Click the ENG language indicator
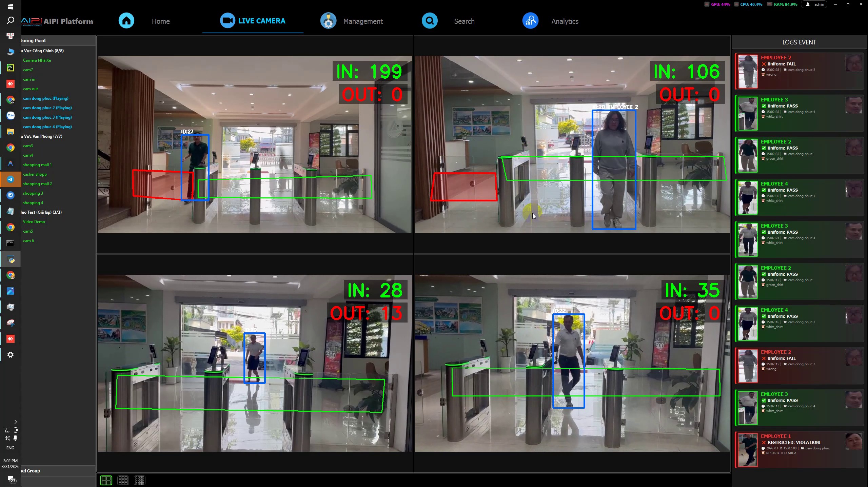Image resolution: width=868 pixels, height=487 pixels. pyautogui.click(x=10, y=448)
